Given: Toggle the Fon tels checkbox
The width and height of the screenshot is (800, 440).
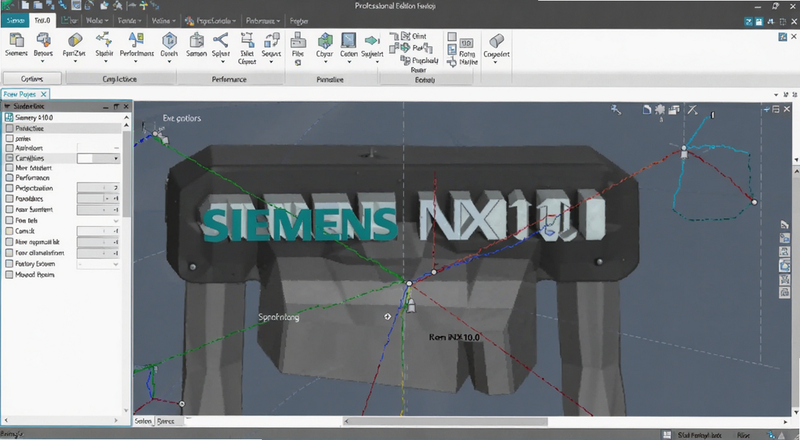Looking at the screenshot, I should 9,221.
